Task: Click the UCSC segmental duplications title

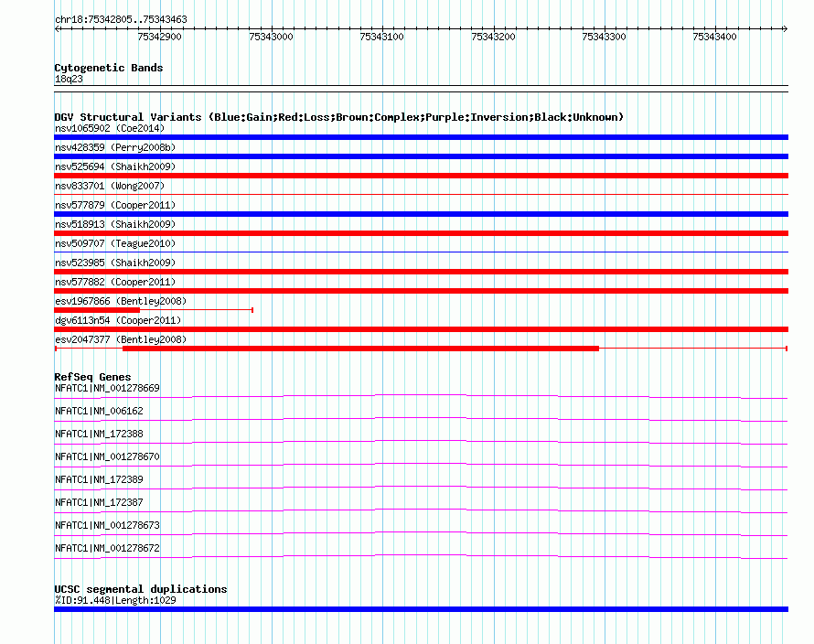Action: click(x=141, y=589)
